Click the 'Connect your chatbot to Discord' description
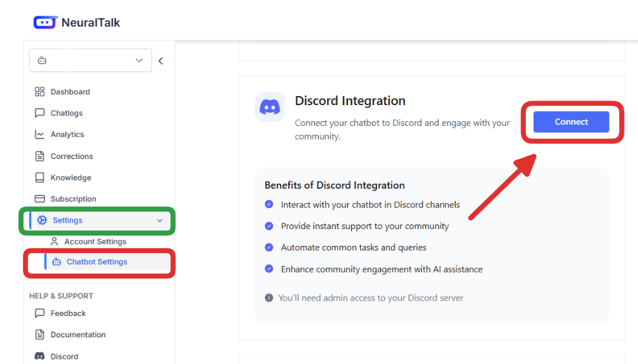The width and height of the screenshot is (638, 364). [402, 129]
